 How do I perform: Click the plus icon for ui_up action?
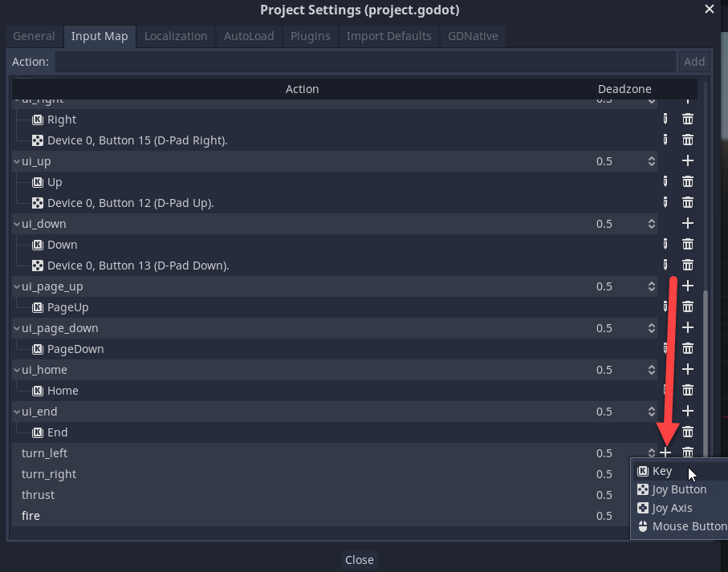(687, 161)
